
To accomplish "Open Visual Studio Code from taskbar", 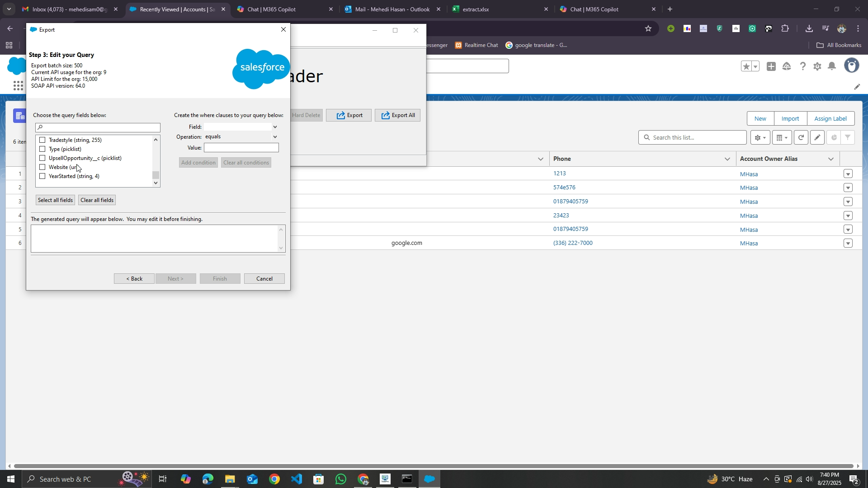I will click(x=297, y=479).
